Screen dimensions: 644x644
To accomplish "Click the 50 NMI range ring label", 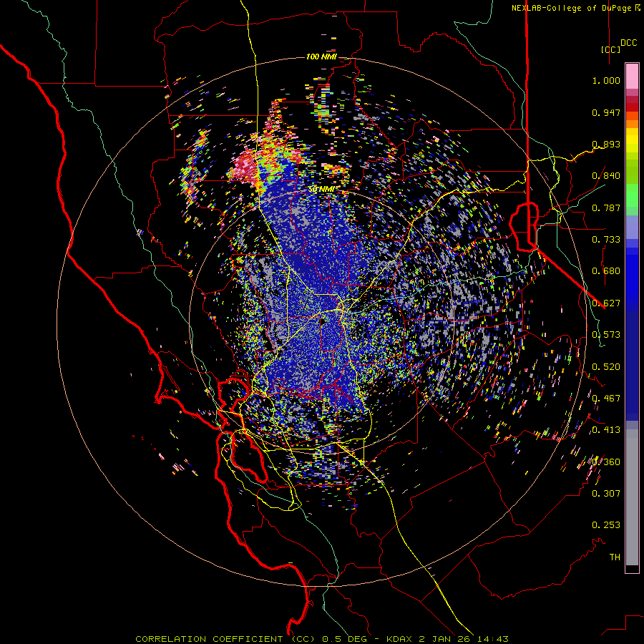I will pos(321,190).
